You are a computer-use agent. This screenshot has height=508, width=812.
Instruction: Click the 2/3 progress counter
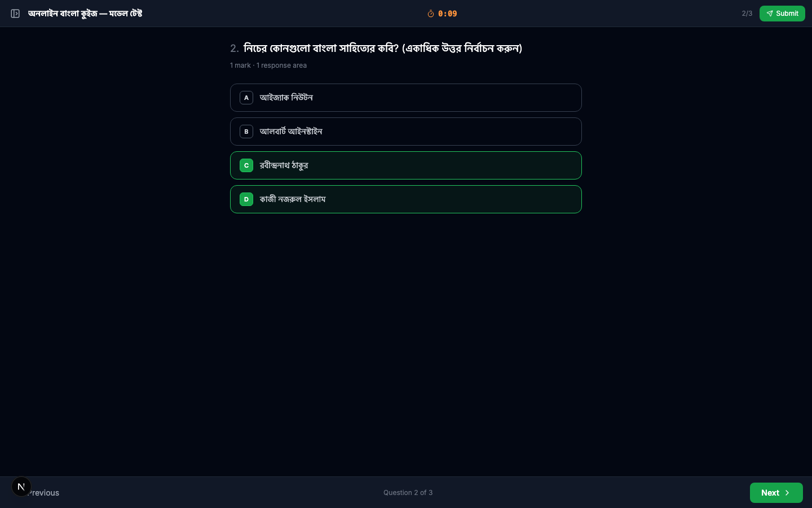click(x=747, y=14)
